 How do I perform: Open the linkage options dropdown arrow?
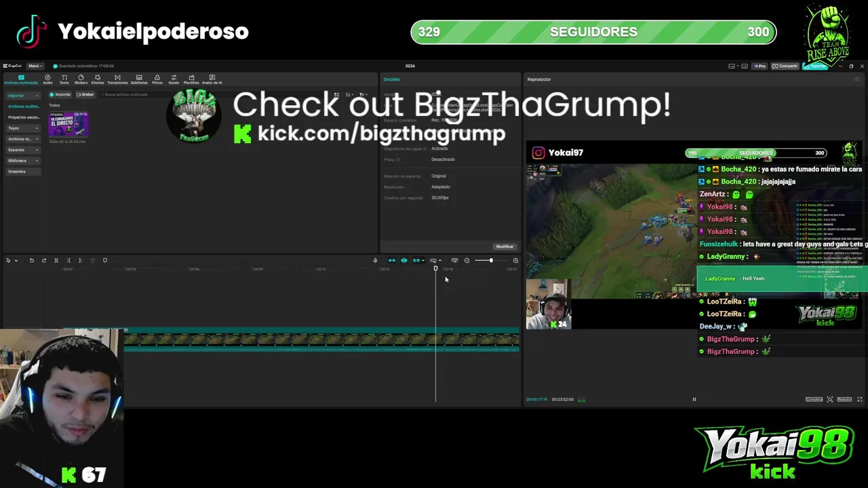pos(423,260)
